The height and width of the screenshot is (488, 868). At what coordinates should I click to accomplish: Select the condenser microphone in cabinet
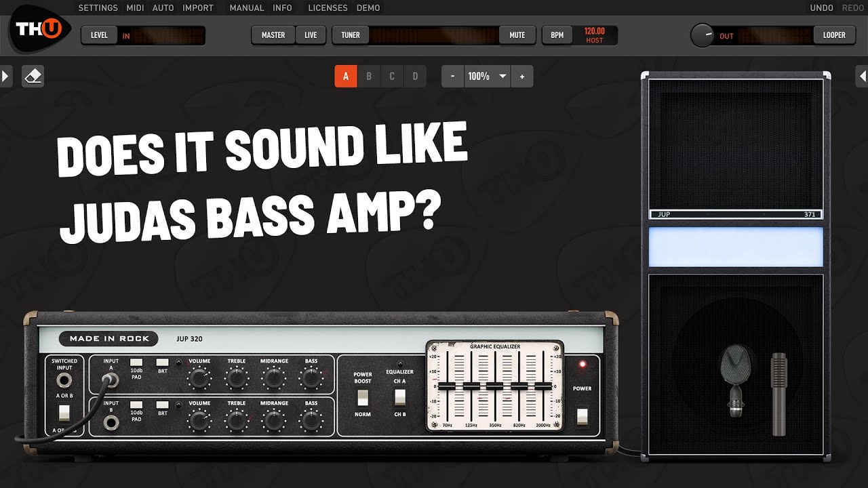[778, 394]
